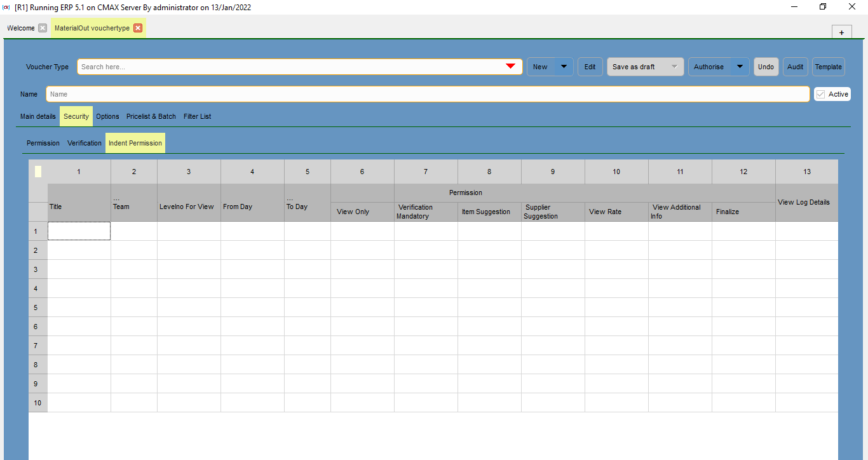Click the Levelno For View column header
The width and height of the screenshot is (868, 460).
click(x=189, y=203)
